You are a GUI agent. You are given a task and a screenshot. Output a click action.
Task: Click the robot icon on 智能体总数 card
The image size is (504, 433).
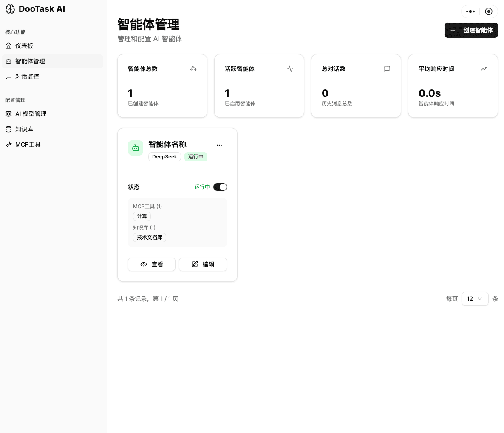click(193, 69)
